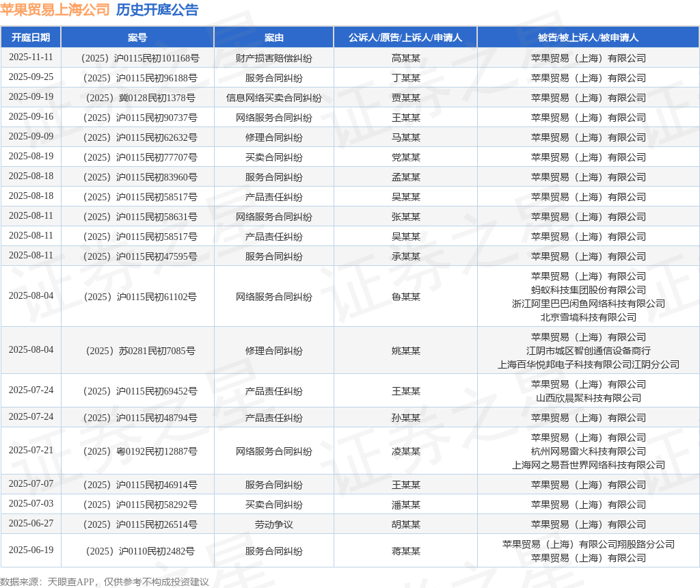Click plaintiff 潘某某
This screenshot has height=588, width=700.
tap(406, 505)
